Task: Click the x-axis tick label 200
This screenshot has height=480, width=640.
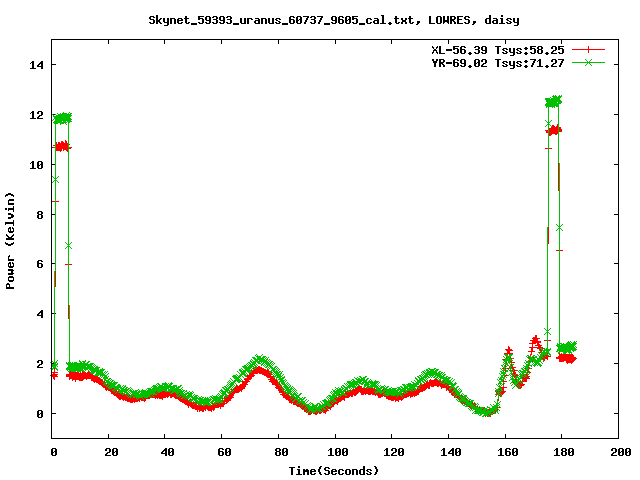Action: pyautogui.click(x=620, y=452)
